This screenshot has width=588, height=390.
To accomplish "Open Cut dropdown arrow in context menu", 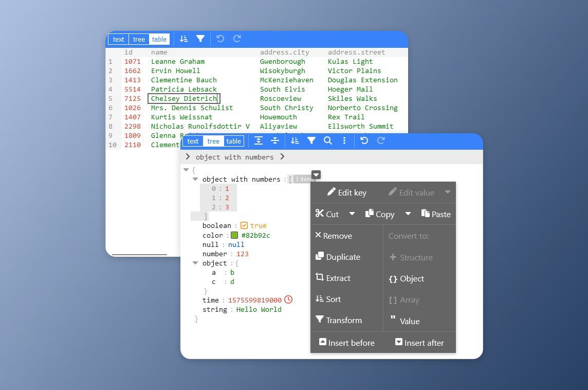I will tap(352, 214).
